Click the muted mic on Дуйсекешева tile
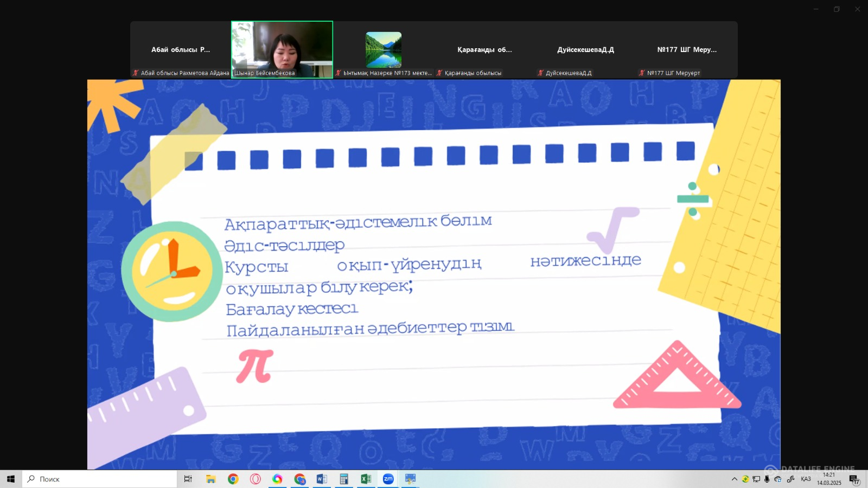The image size is (868, 488). (541, 73)
